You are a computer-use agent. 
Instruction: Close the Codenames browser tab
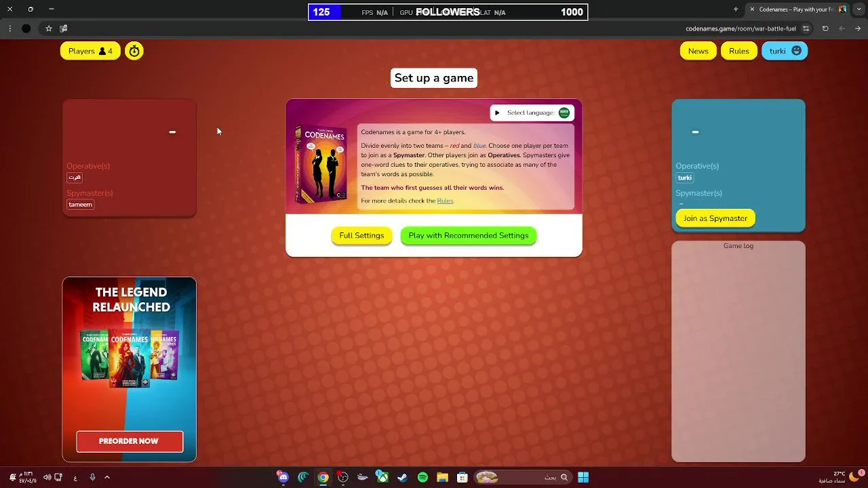751,9
